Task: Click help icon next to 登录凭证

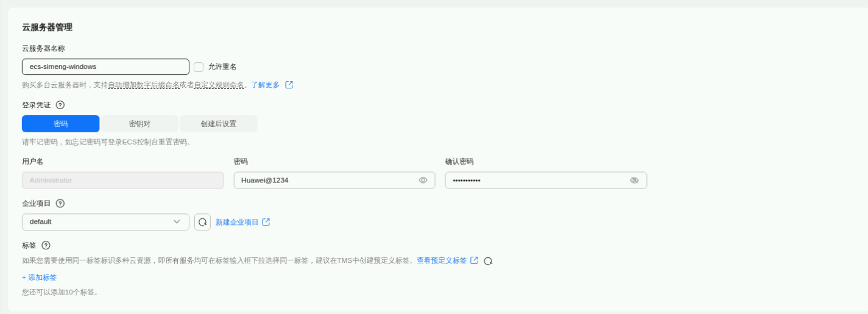Action: coord(60,105)
